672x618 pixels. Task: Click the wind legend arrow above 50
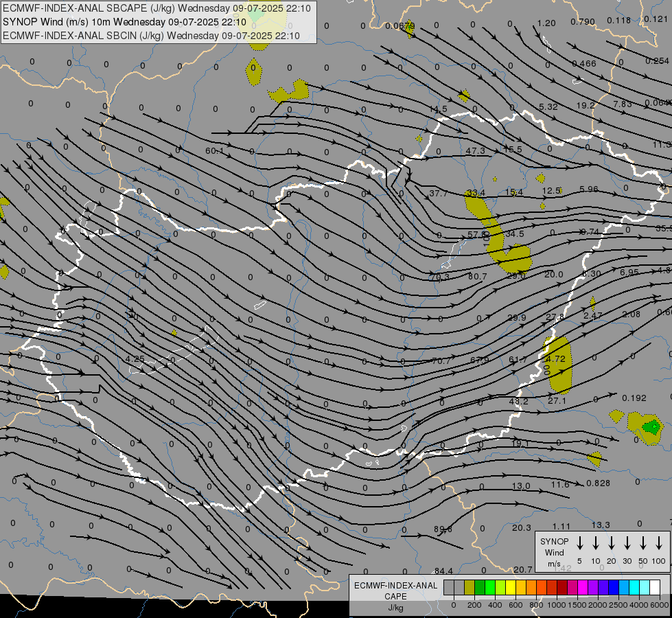pos(643,543)
